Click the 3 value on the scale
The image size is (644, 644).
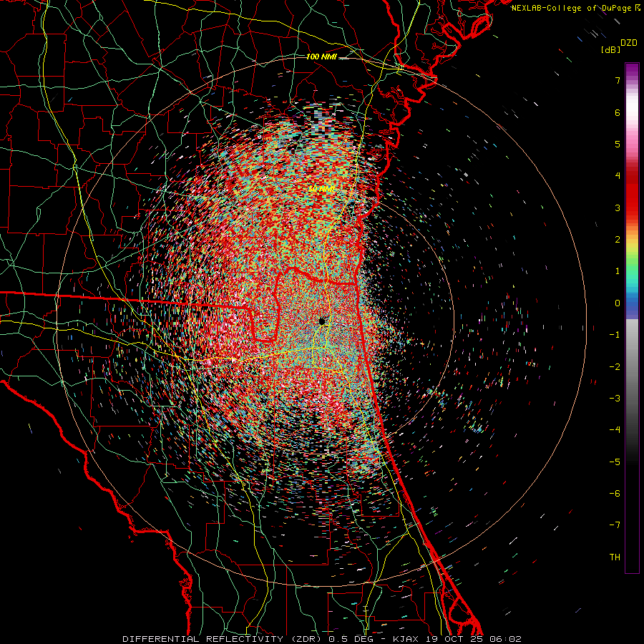tap(618, 208)
